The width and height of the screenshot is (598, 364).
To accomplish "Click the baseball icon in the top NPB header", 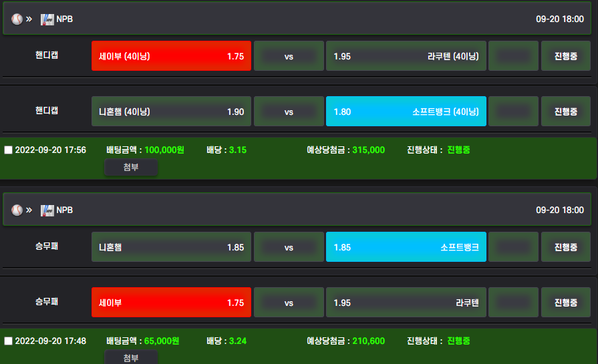I will [x=17, y=19].
